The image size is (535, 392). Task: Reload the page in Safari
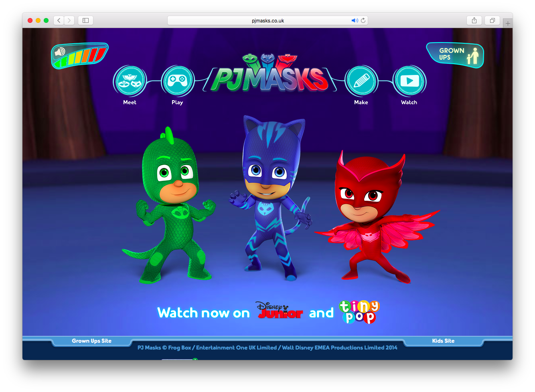363,20
